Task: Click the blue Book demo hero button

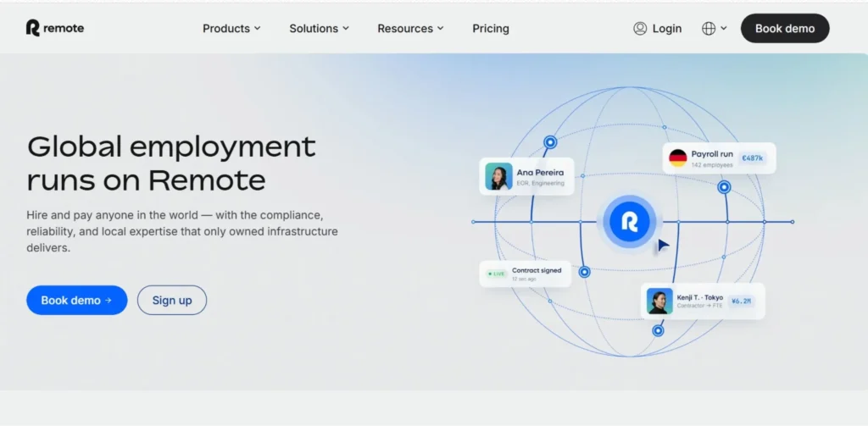Action: 77,301
